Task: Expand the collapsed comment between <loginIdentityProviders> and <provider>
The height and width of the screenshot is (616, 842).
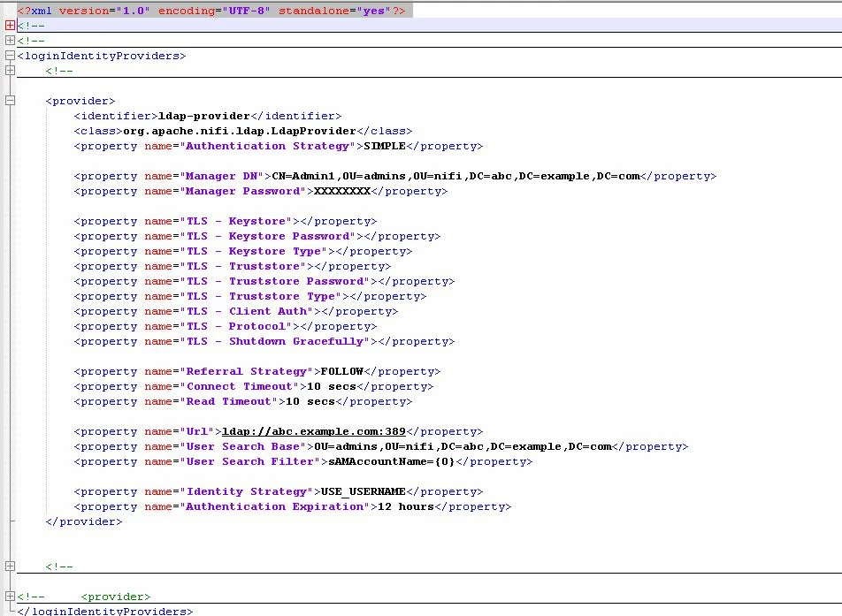Action: pyautogui.click(x=10, y=71)
